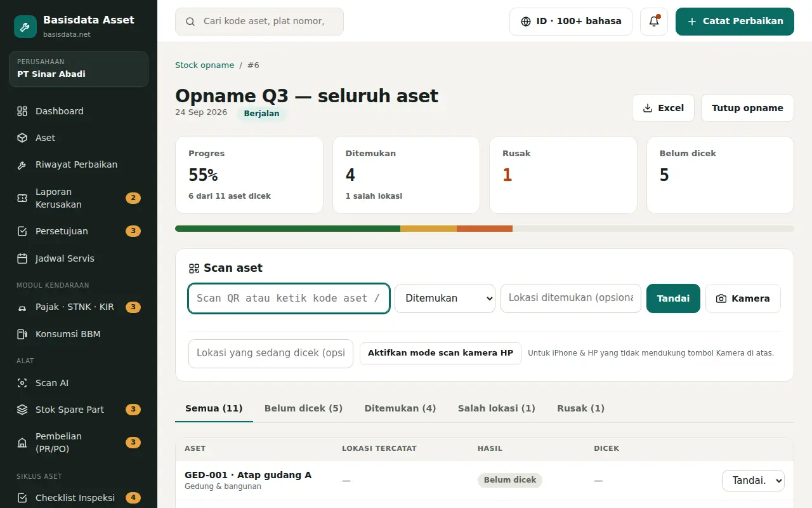This screenshot has width=812, height=508.
Task: Launch Scan AI tool
Action: 79,383
